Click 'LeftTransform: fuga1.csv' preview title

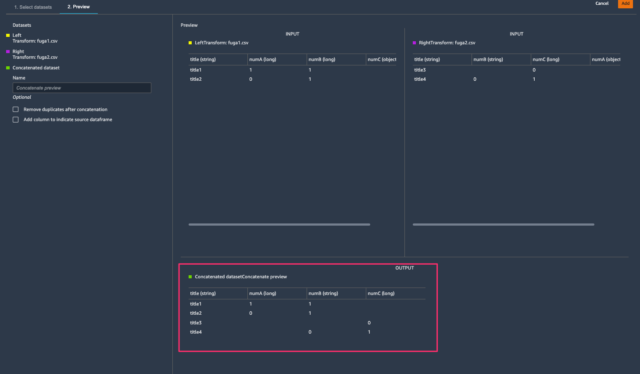click(221, 43)
